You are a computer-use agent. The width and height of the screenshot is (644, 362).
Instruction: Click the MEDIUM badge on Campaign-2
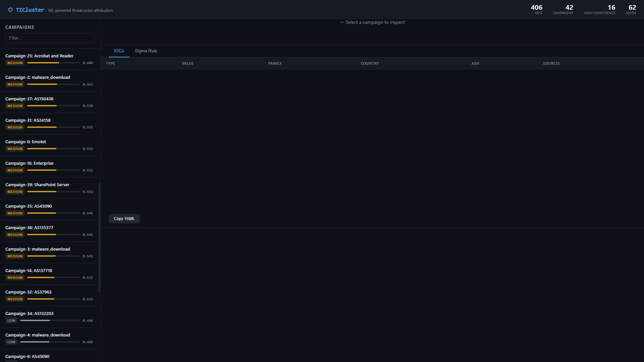click(x=15, y=85)
